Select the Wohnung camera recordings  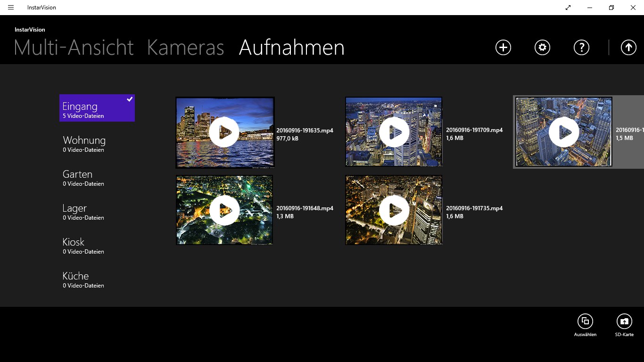pyautogui.click(x=97, y=144)
